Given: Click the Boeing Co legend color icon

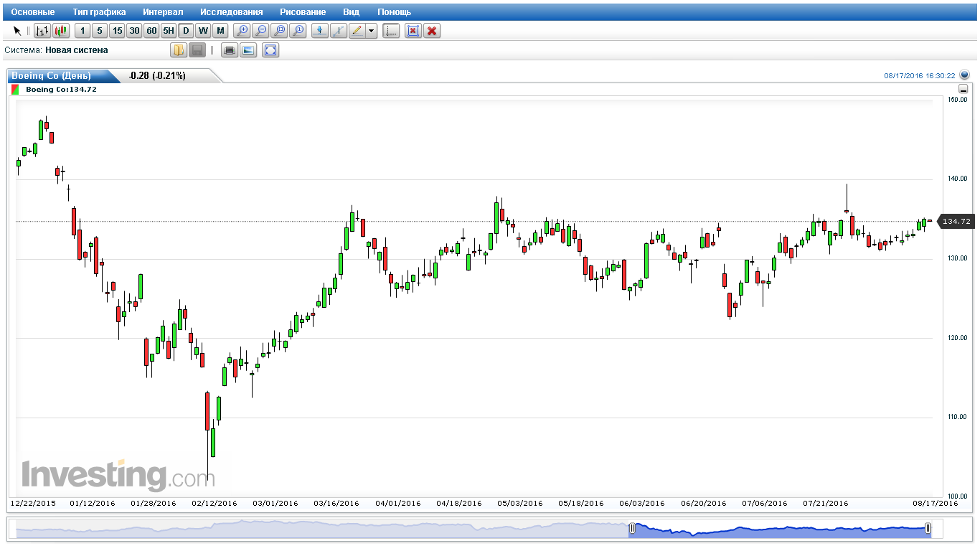Looking at the screenshot, I should click(x=15, y=90).
